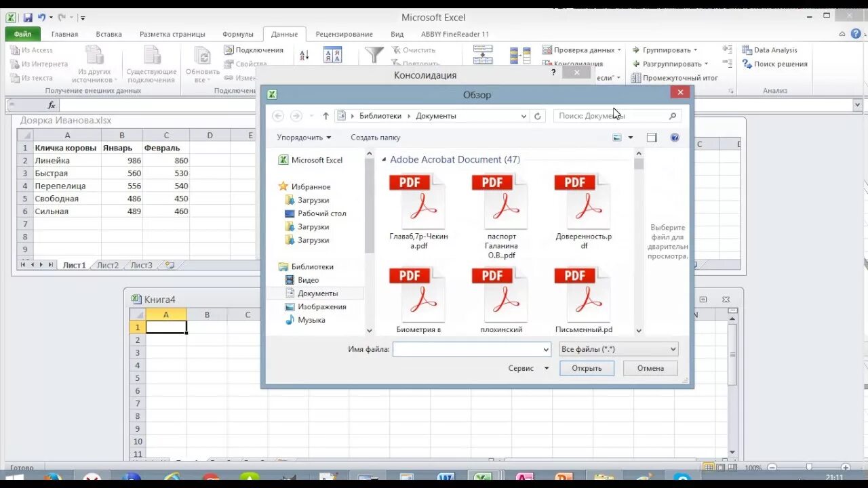Screen dimensions: 868x488
Task: Open the Файл tab
Action: pos(22,34)
